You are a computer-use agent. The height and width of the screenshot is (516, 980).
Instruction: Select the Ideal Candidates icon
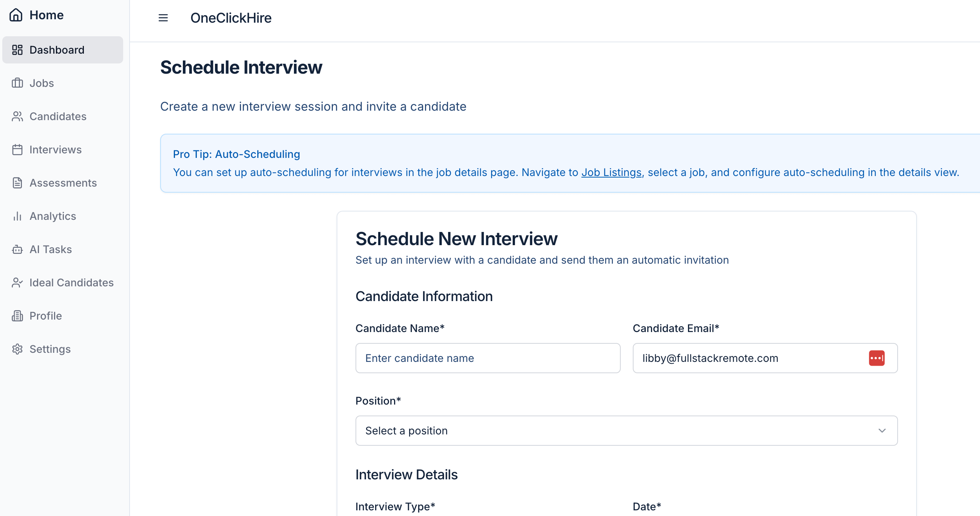[x=17, y=283]
